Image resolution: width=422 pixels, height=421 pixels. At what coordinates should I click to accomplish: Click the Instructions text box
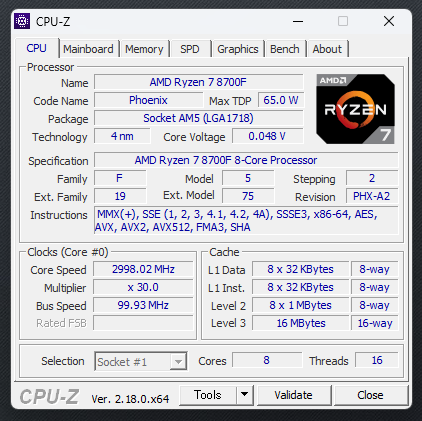click(246, 221)
